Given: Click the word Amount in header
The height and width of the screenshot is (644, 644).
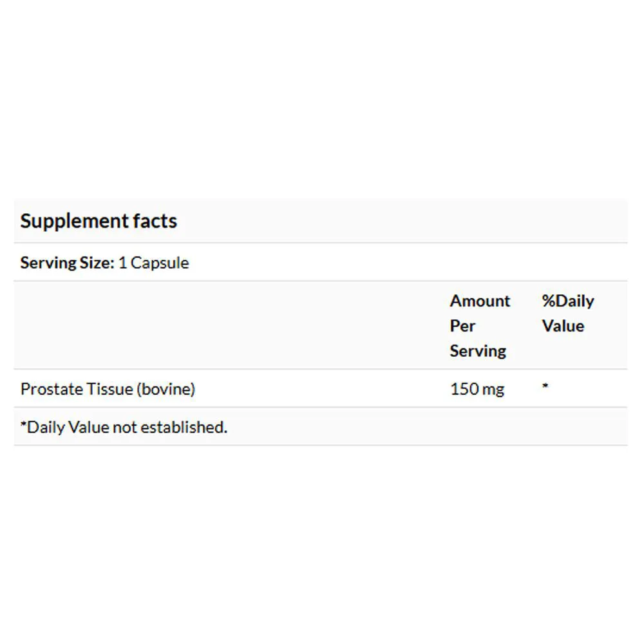Looking at the screenshot, I should tap(480, 301).
